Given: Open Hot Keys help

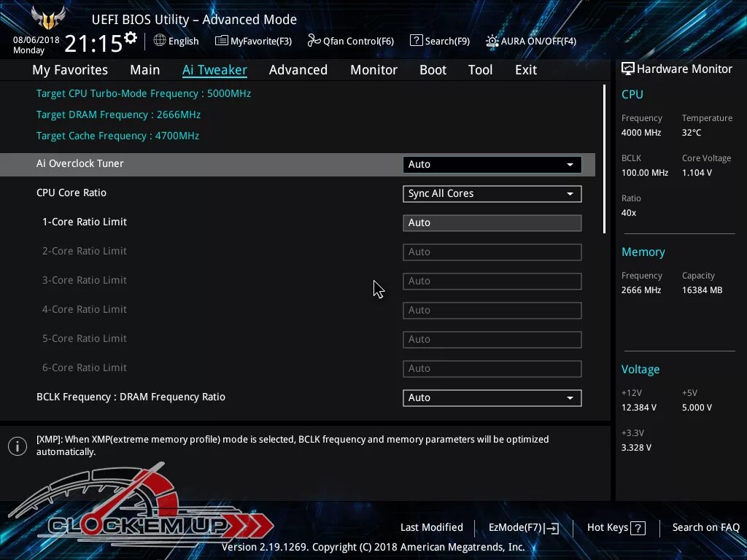Looking at the screenshot, I should tap(616, 528).
